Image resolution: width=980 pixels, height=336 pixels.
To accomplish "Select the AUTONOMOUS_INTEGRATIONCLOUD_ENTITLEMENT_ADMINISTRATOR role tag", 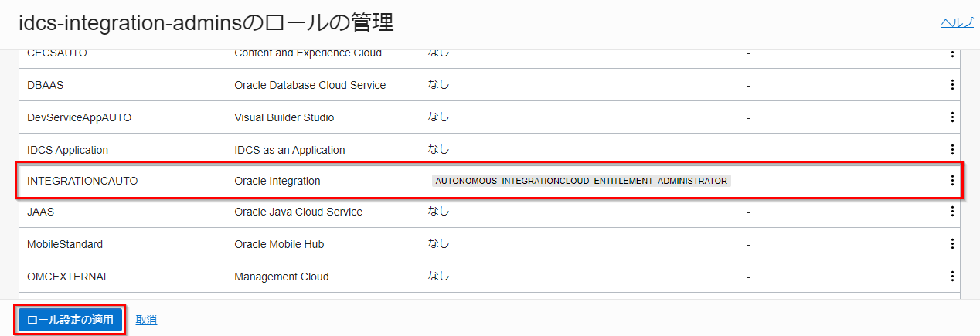I will 581,181.
